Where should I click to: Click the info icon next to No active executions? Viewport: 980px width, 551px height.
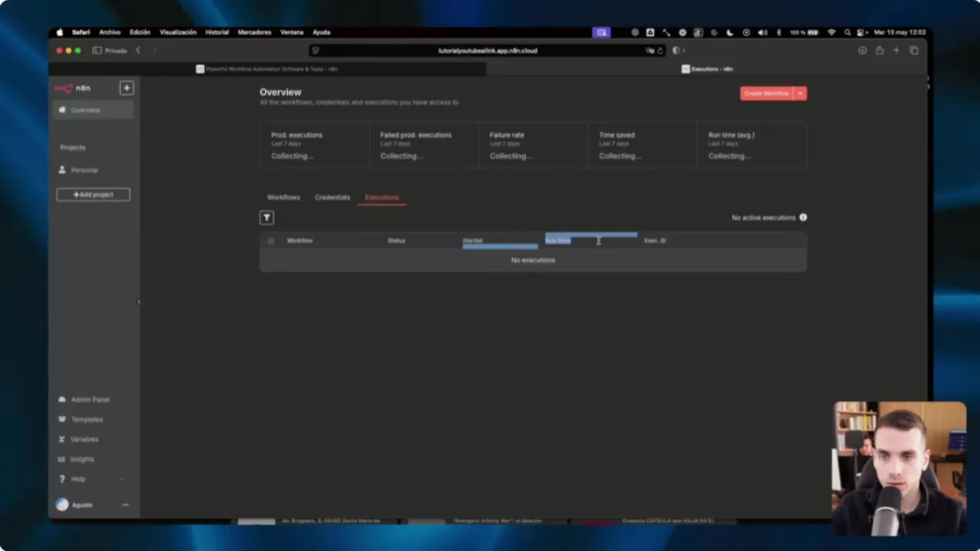(802, 217)
